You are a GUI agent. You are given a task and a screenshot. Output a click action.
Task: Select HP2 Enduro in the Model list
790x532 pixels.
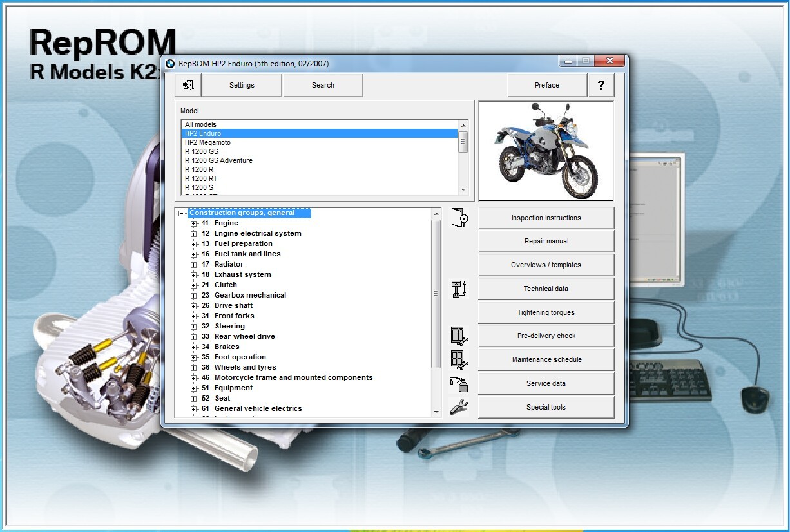(x=320, y=133)
